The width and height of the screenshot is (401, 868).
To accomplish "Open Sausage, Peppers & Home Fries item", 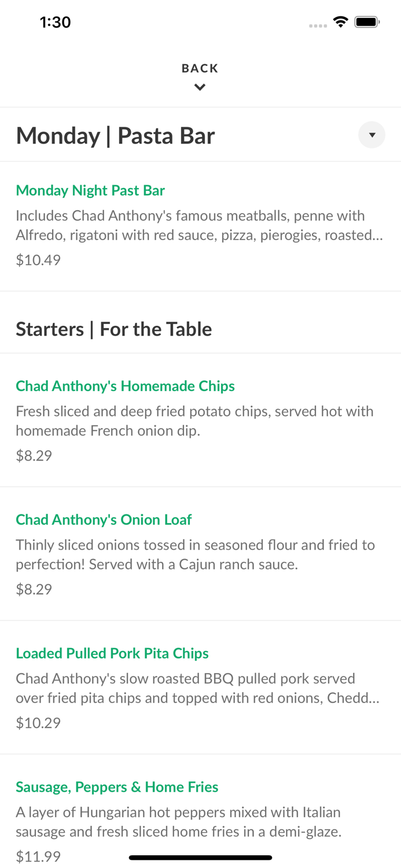I will (117, 786).
